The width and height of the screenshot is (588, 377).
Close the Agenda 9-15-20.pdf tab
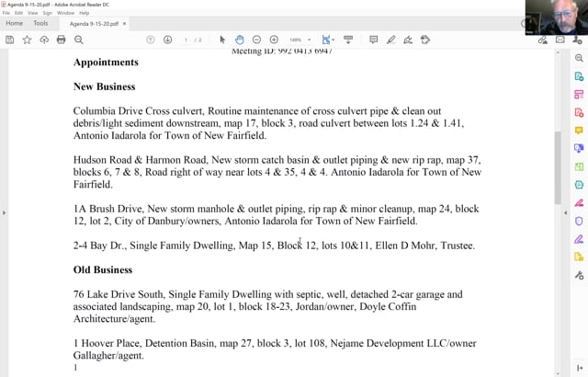coord(125,24)
